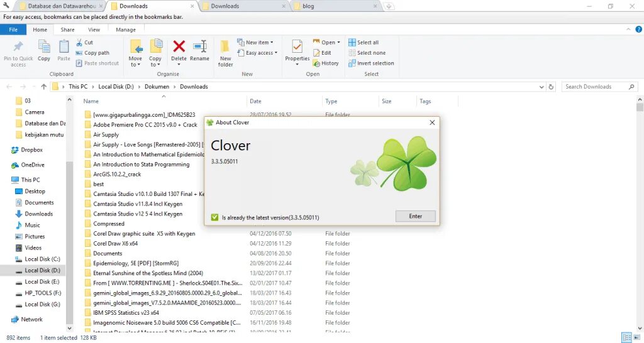Image resolution: width=644 pixels, height=343 pixels.
Task: Click the Up one level arrow
Action: coord(43,87)
